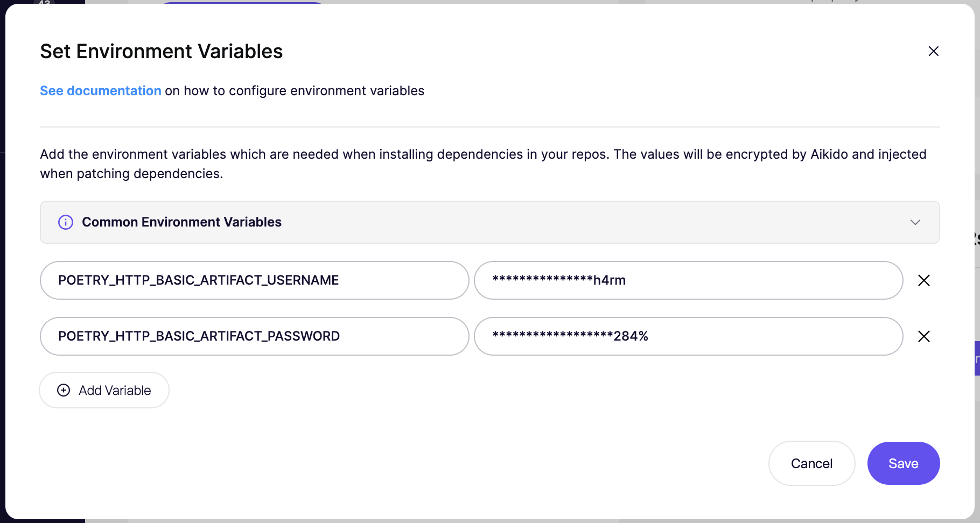Save the environment variables

[x=903, y=463]
